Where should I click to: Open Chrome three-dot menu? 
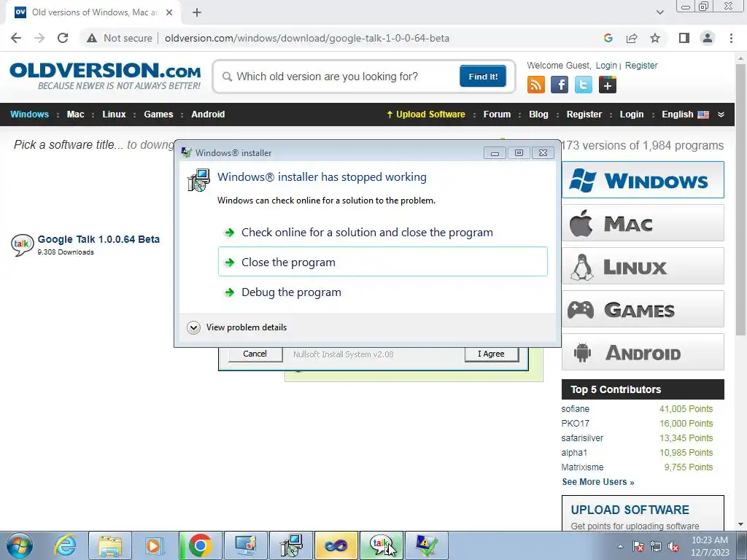pos(731,38)
